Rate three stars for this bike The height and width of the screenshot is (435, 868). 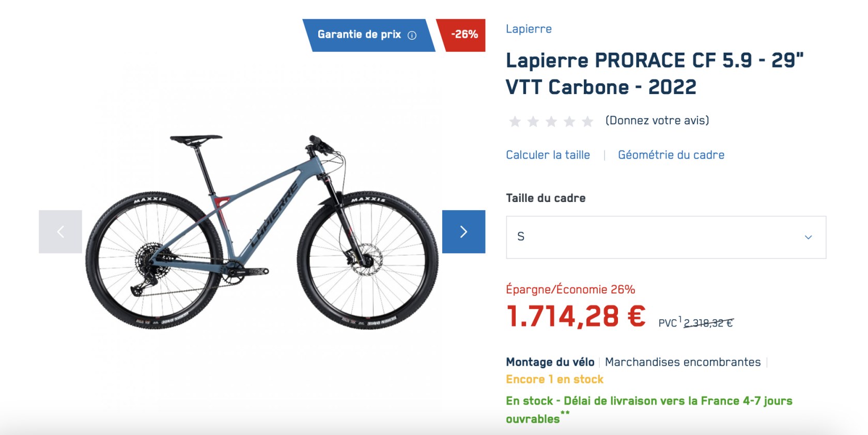coord(551,121)
